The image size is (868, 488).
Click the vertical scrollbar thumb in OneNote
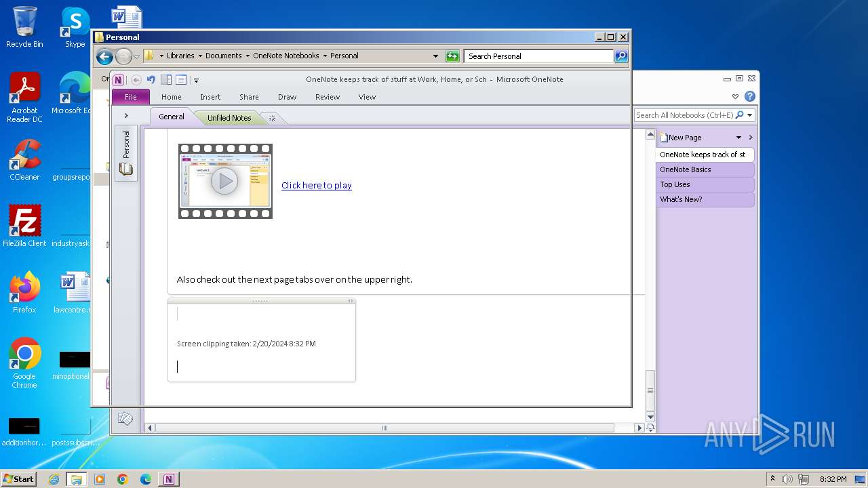(x=650, y=390)
